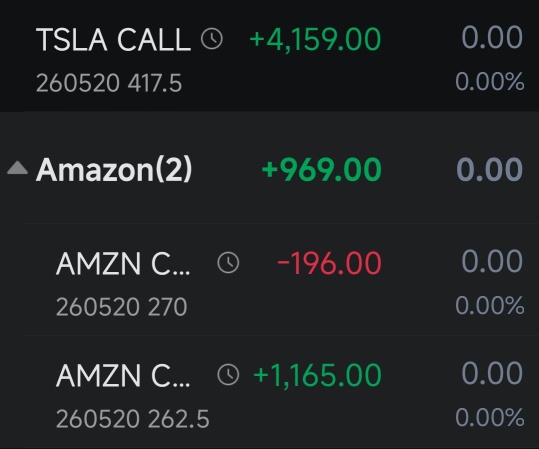Click the clock icon next to +1,165.00

point(228,375)
